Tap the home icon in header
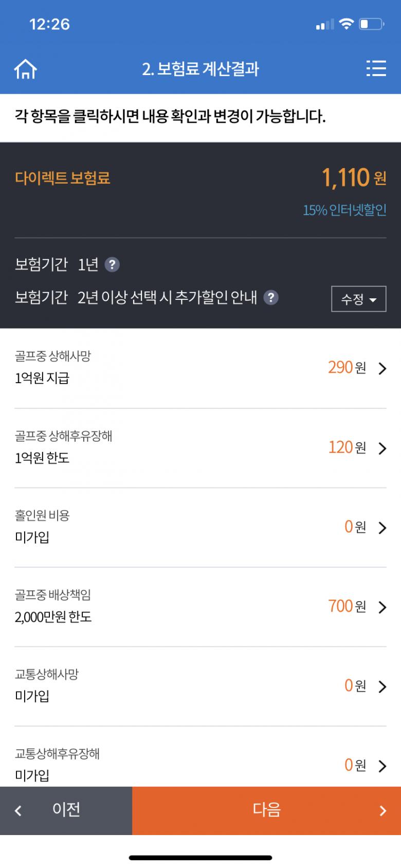 (26, 69)
